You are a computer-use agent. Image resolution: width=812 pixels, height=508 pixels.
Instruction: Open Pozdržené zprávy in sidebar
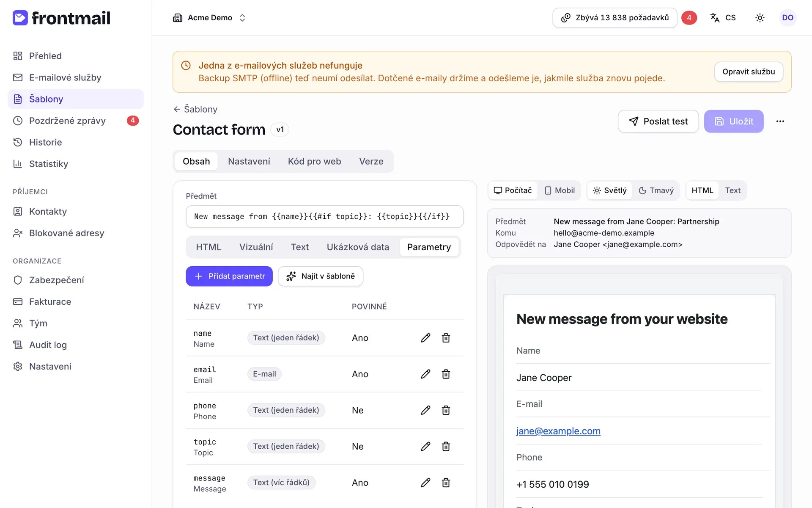pyautogui.click(x=76, y=121)
